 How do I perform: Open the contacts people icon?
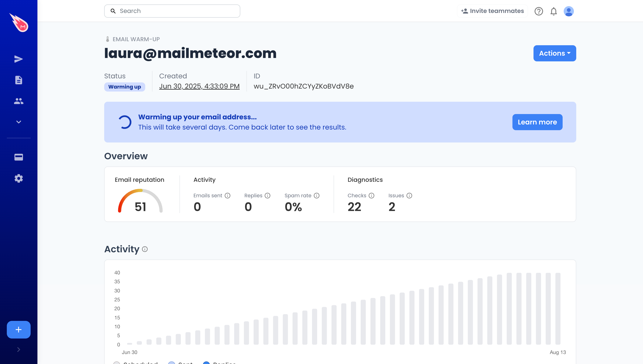click(x=18, y=101)
